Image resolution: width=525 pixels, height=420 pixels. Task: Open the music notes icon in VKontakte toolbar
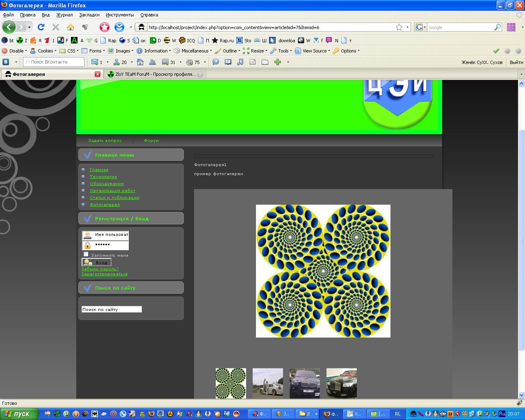(240, 62)
